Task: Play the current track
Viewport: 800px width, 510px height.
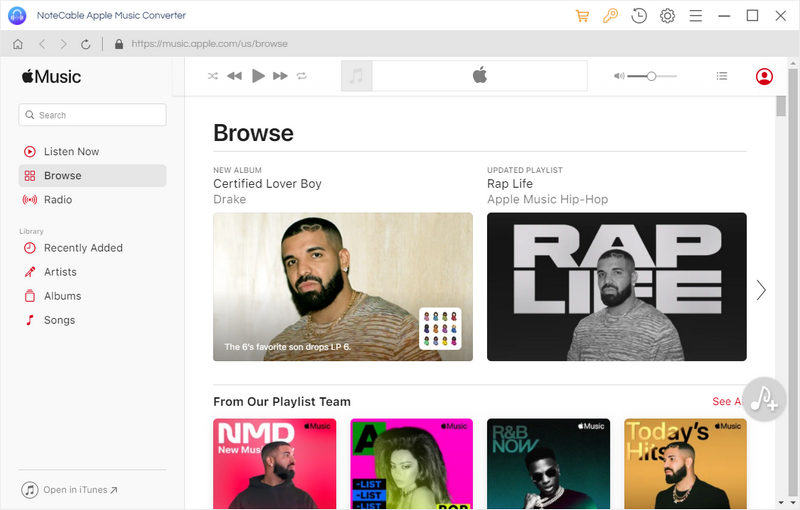Action: [x=258, y=76]
